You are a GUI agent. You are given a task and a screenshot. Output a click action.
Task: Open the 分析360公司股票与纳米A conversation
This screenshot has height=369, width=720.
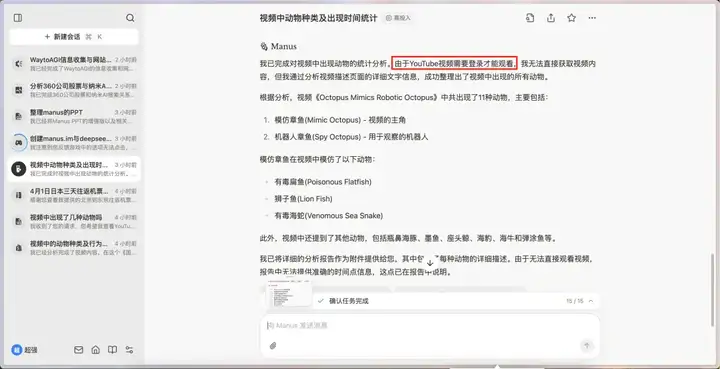coord(74,90)
